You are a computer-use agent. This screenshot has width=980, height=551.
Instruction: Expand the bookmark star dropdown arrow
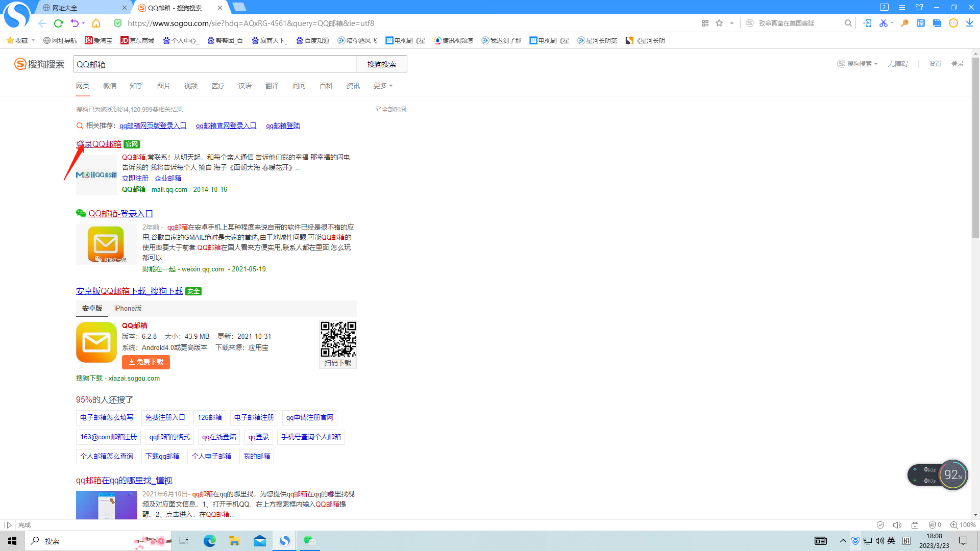732,23
